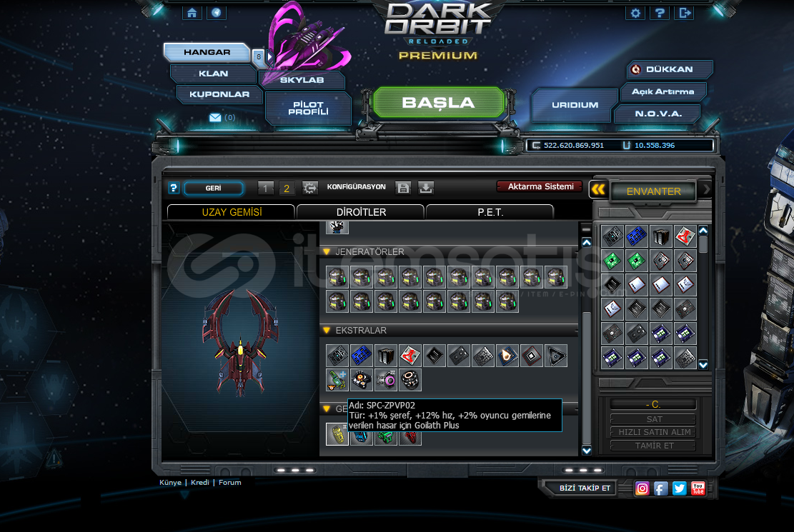Open Aktarma Sistemi
The width and height of the screenshot is (794, 532).
pos(540,186)
